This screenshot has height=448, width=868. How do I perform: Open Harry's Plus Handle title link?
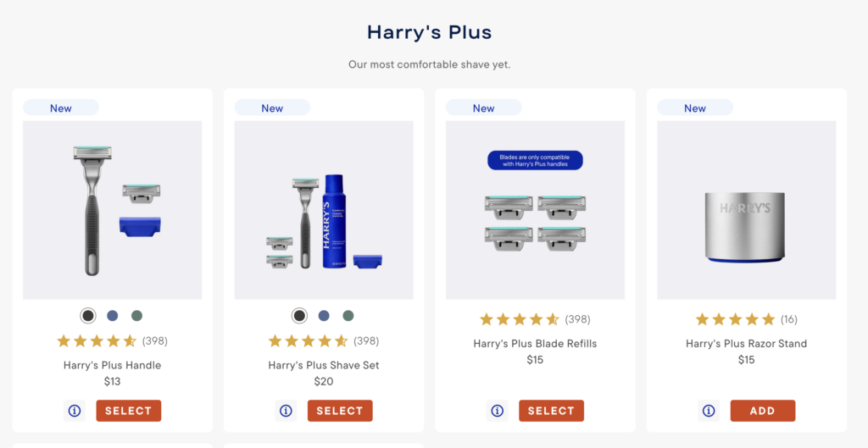(x=113, y=365)
